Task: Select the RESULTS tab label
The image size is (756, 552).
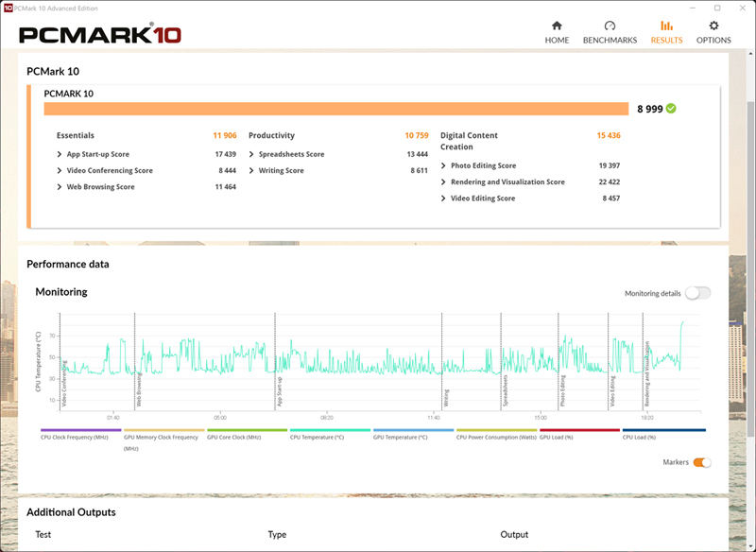Action: pyautogui.click(x=666, y=40)
